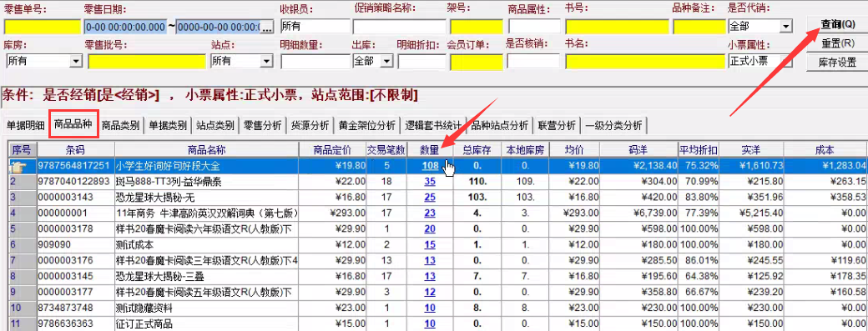Image resolution: width=868 pixels, height=331 pixels.
Task: Click the 重置(R) button
Action: pos(837,43)
